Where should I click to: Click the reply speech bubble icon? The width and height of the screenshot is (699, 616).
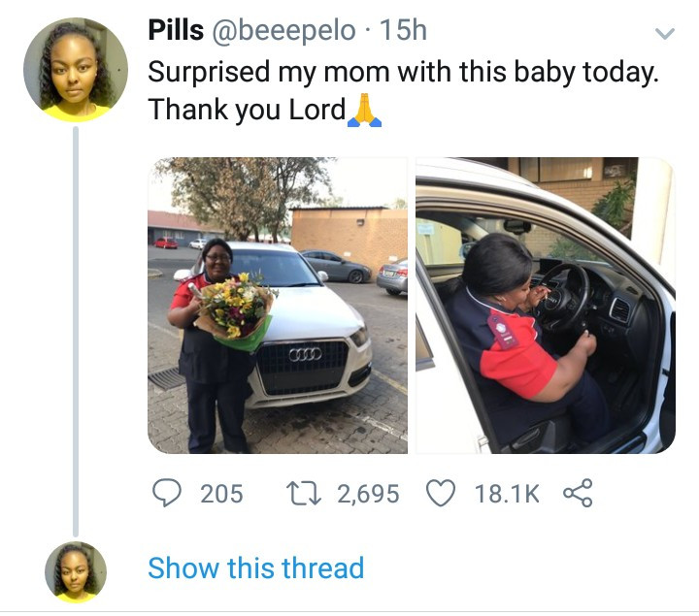tap(167, 493)
